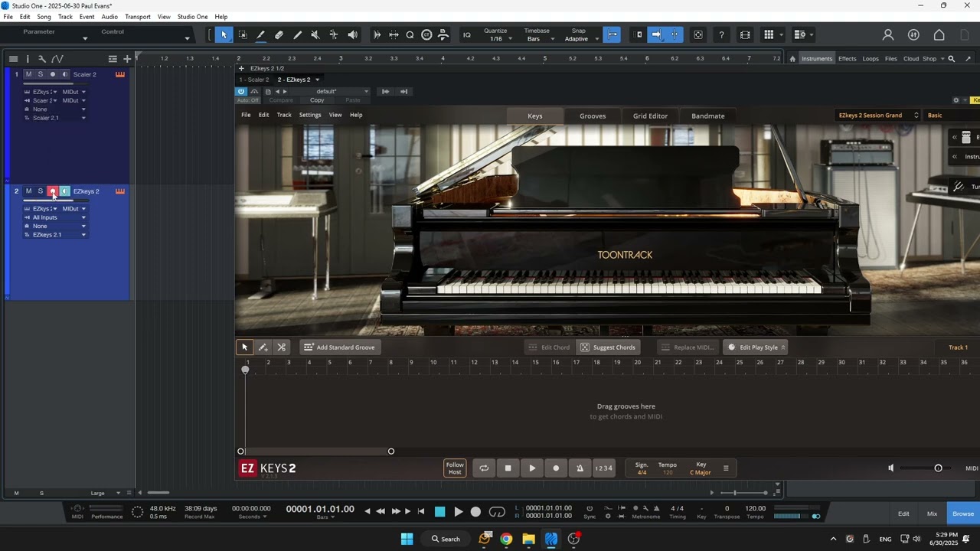Click the Add Standard Groove button
980x551 pixels.
point(339,347)
